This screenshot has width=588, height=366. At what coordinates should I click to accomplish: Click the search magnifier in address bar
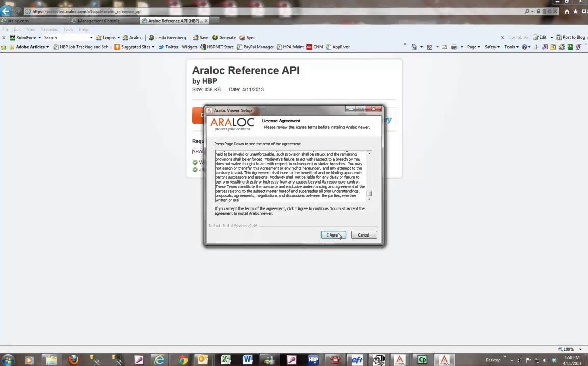[527, 12]
